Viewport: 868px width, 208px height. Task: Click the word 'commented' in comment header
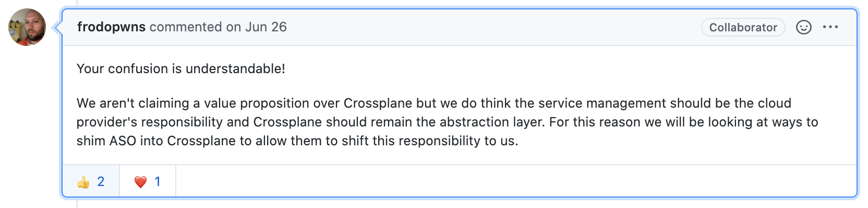[x=186, y=27]
